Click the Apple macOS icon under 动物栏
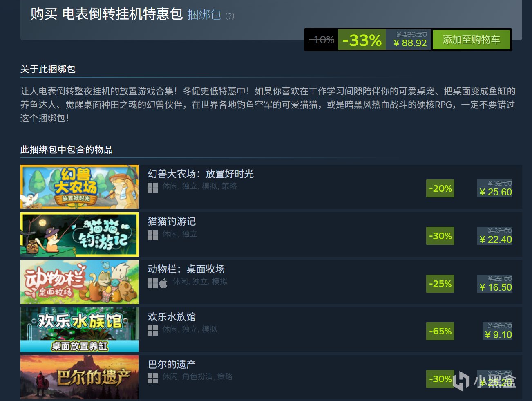 (163, 283)
